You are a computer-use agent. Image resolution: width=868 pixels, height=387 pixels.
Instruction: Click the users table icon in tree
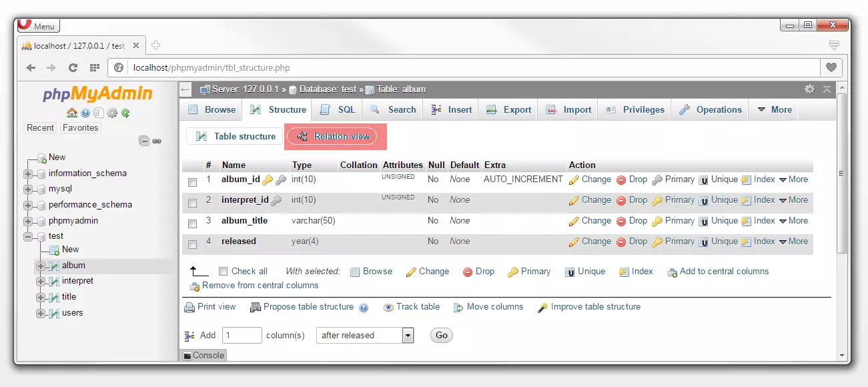[x=54, y=313]
